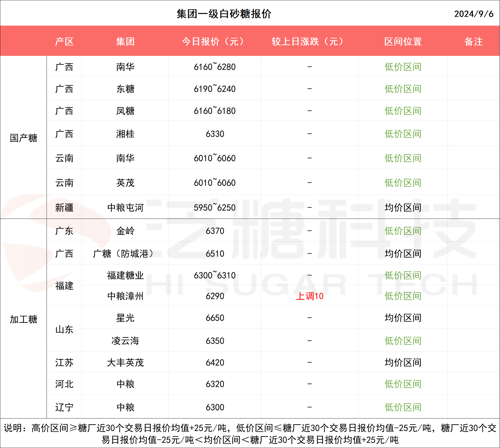Click the 国产糖 category cell

point(23,138)
